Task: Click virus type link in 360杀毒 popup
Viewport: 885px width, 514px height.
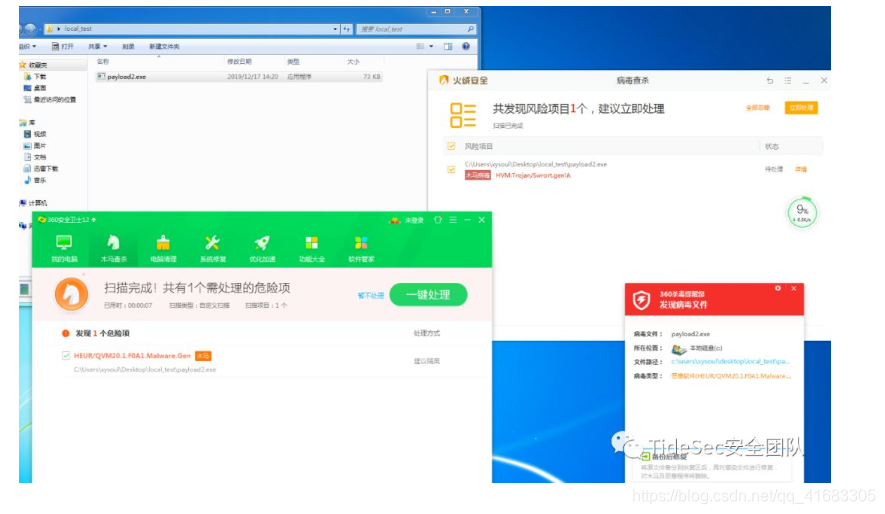Action: 731,376
